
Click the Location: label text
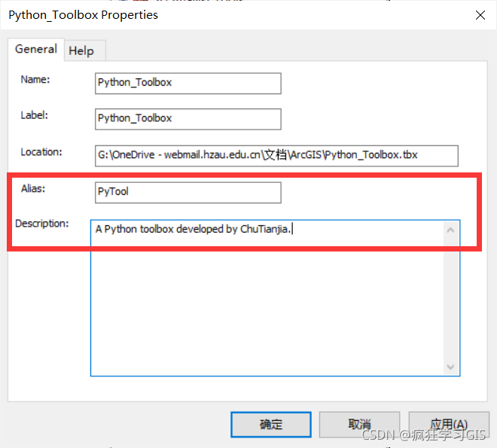click(41, 152)
